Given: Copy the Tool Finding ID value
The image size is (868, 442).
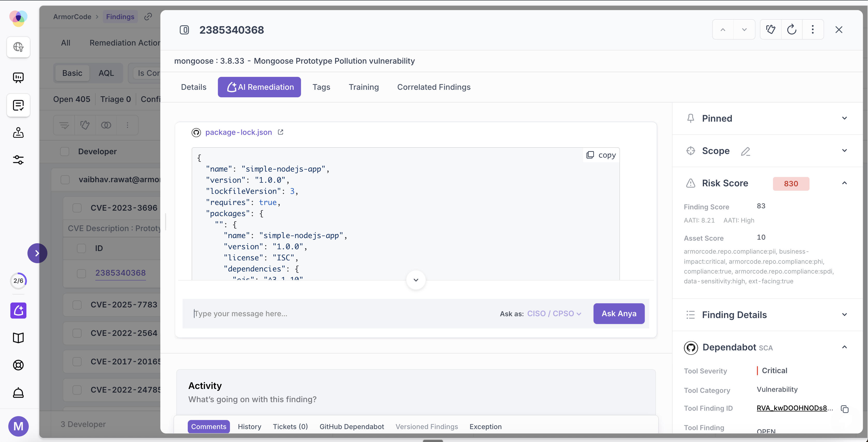Looking at the screenshot, I should [x=844, y=409].
